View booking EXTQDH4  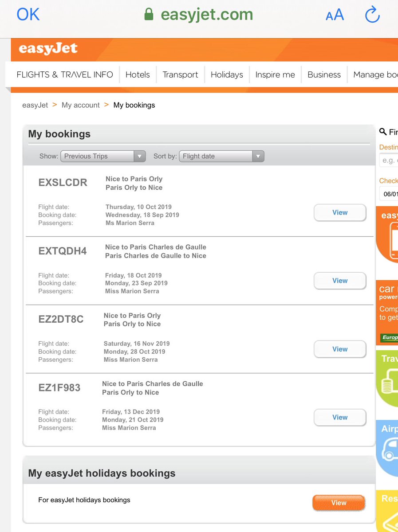(x=340, y=281)
